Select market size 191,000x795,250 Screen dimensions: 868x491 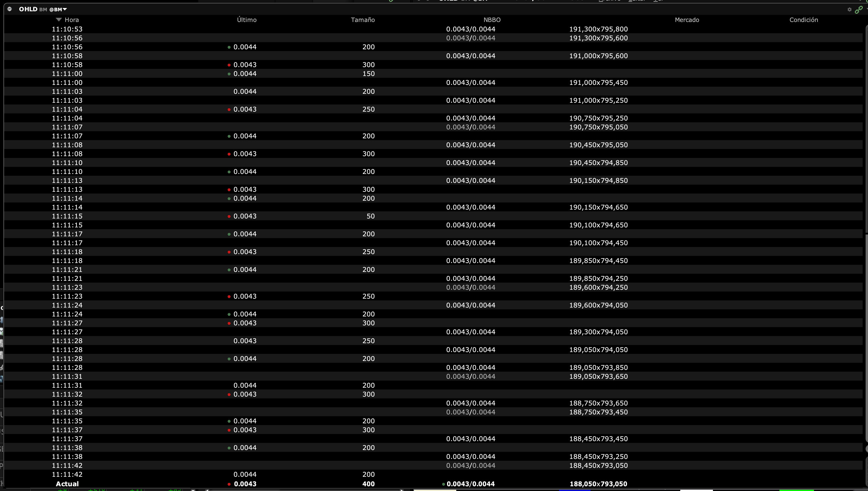click(x=598, y=101)
